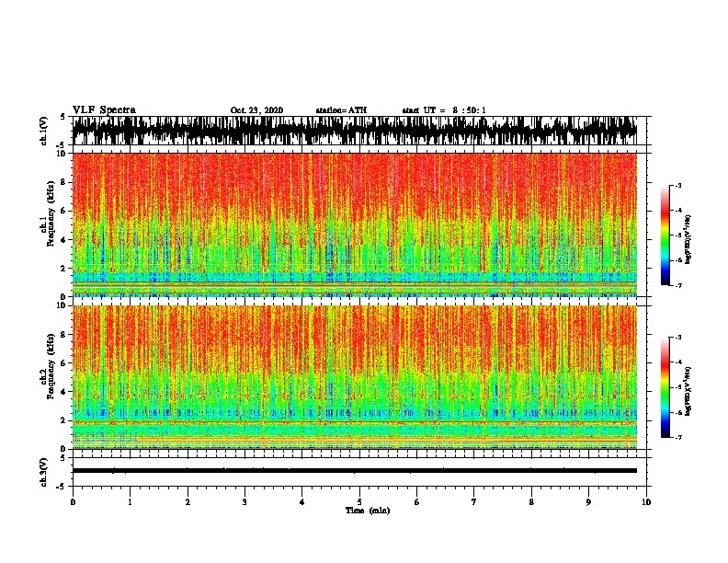Select the ch.1 "Frequency (kHz)" axis label
The width and height of the screenshot is (728, 563).
tap(51, 214)
